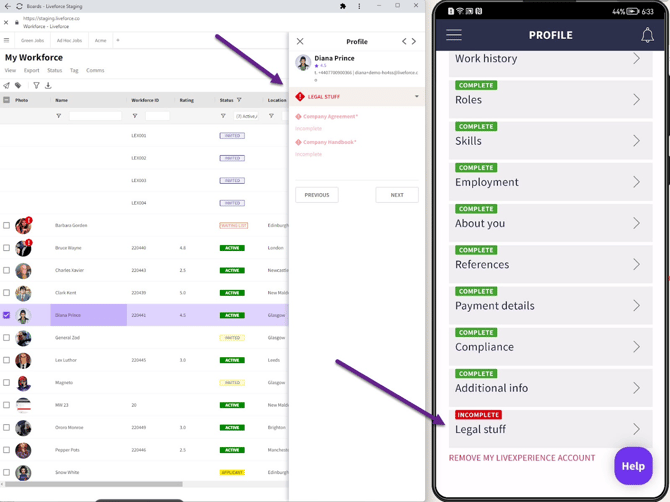This screenshot has height=502, width=670.
Task: Click Diana Prince profile avatar in panel
Action: 303,62
